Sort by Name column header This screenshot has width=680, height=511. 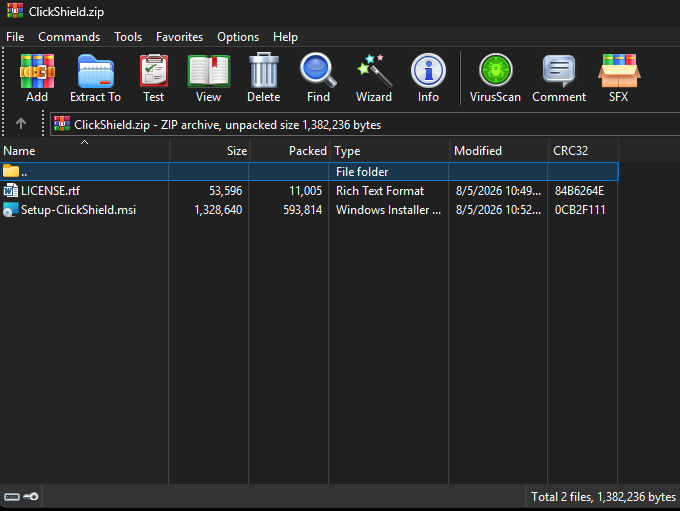(85, 151)
